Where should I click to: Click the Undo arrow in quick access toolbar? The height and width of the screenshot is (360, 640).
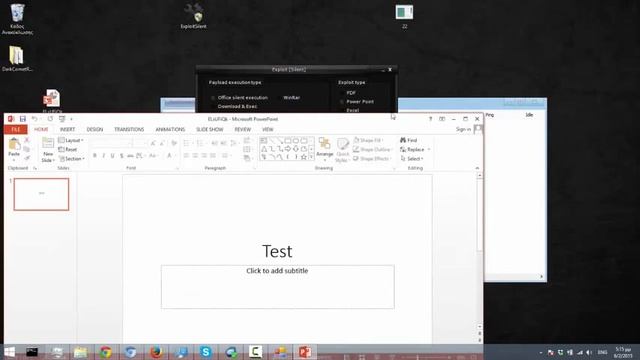[35, 119]
